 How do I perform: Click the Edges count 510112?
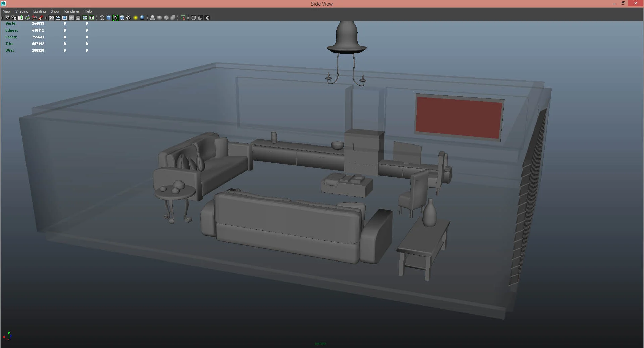38,30
